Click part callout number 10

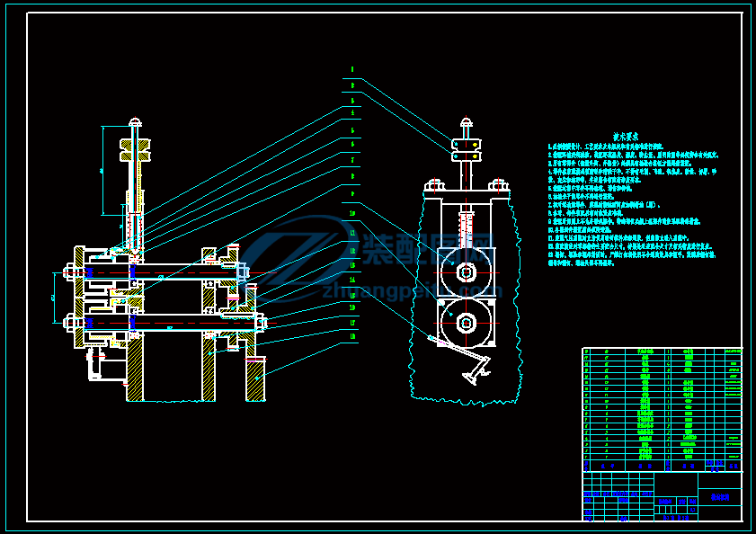[x=352, y=213]
